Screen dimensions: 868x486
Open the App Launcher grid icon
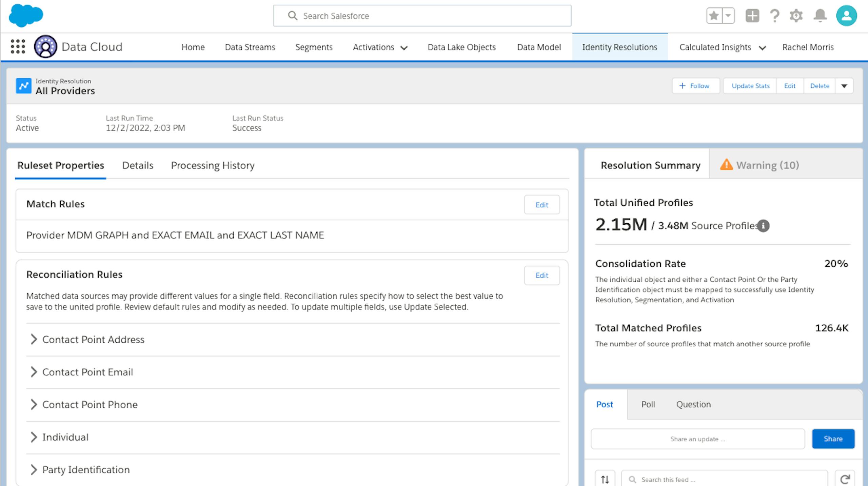[x=18, y=47]
